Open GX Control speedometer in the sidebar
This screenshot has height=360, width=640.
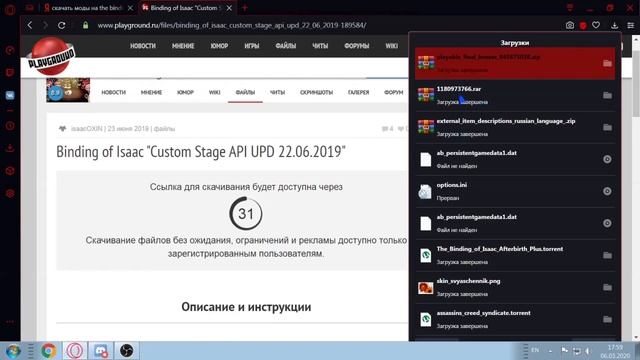click(x=10, y=50)
